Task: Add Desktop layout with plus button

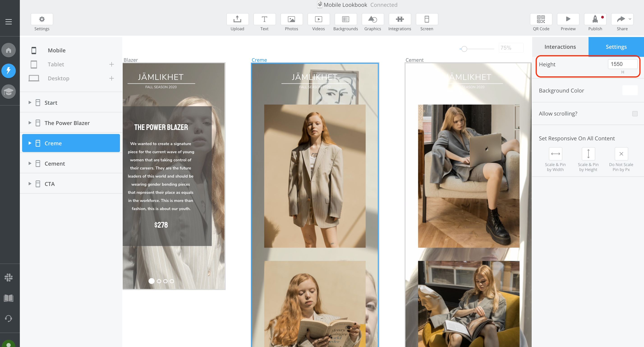Action: tap(111, 78)
